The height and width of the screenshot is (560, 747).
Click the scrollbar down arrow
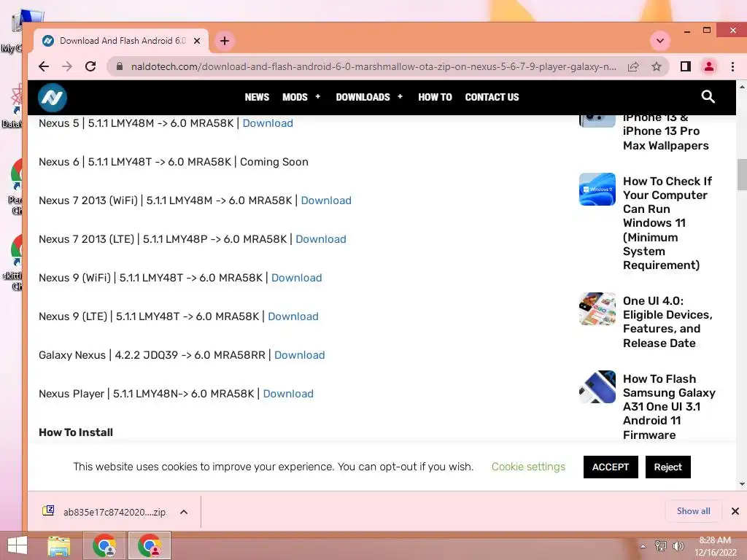[x=742, y=484]
